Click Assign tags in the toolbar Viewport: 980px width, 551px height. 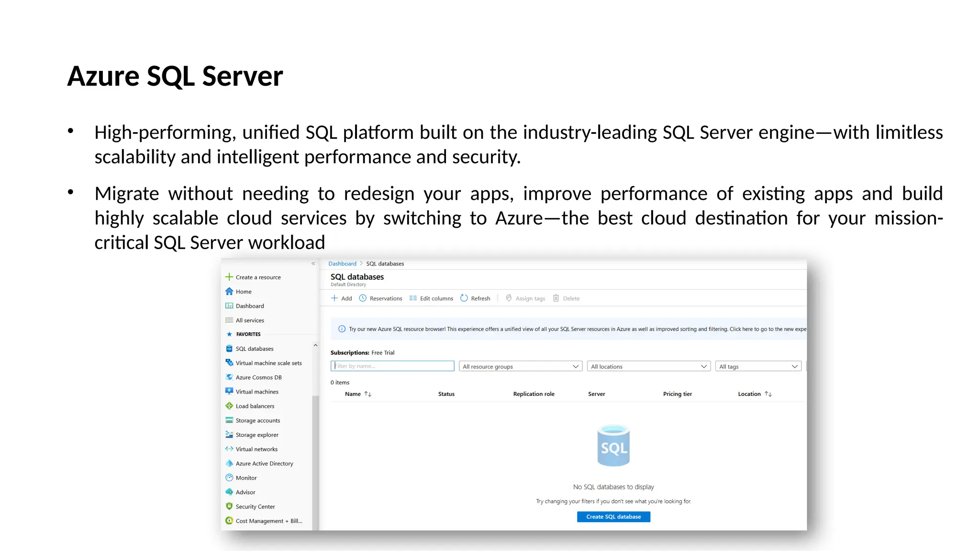(x=525, y=298)
